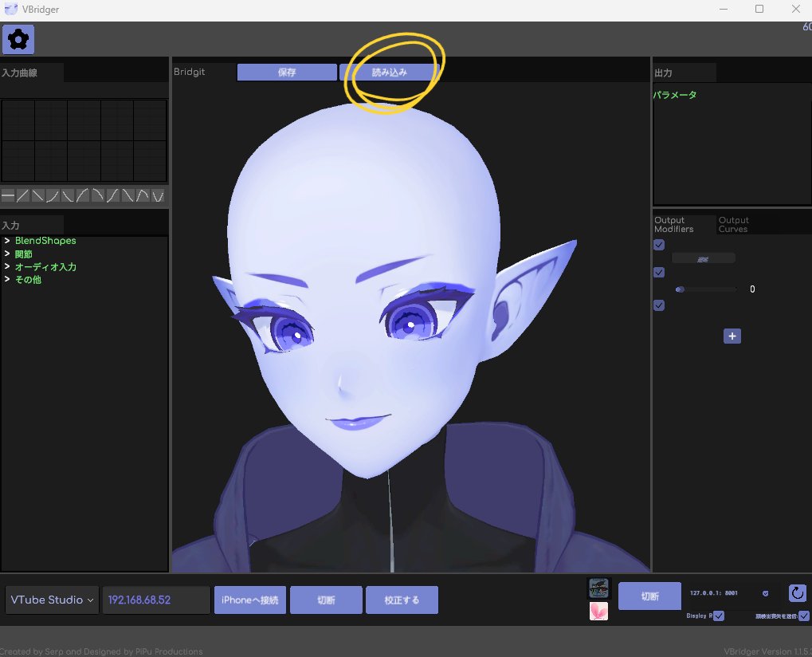Click the VBridger Version text
The image size is (812, 657).
(768, 651)
